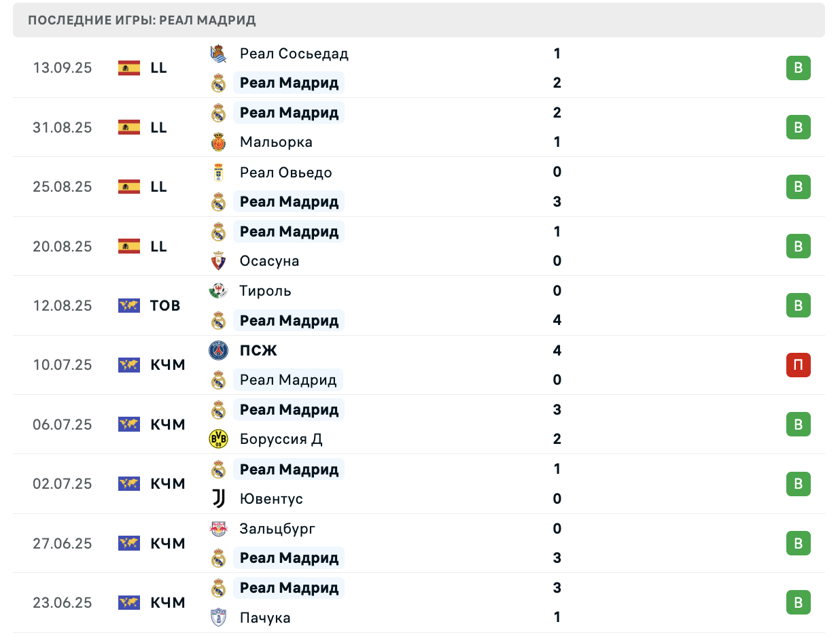
Task: Open the ПСЖ team link
Action: (x=258, y=351)
